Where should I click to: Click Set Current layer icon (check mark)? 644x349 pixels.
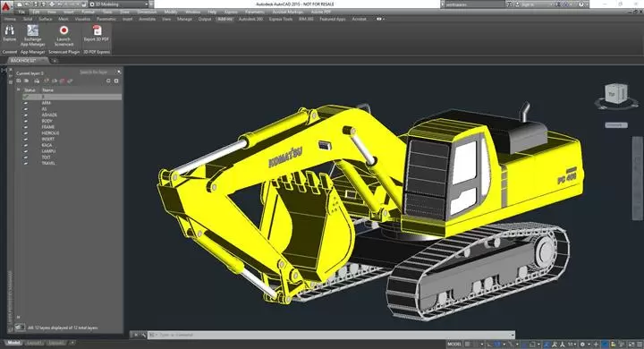pyautogui.click(x=71, y=81)
